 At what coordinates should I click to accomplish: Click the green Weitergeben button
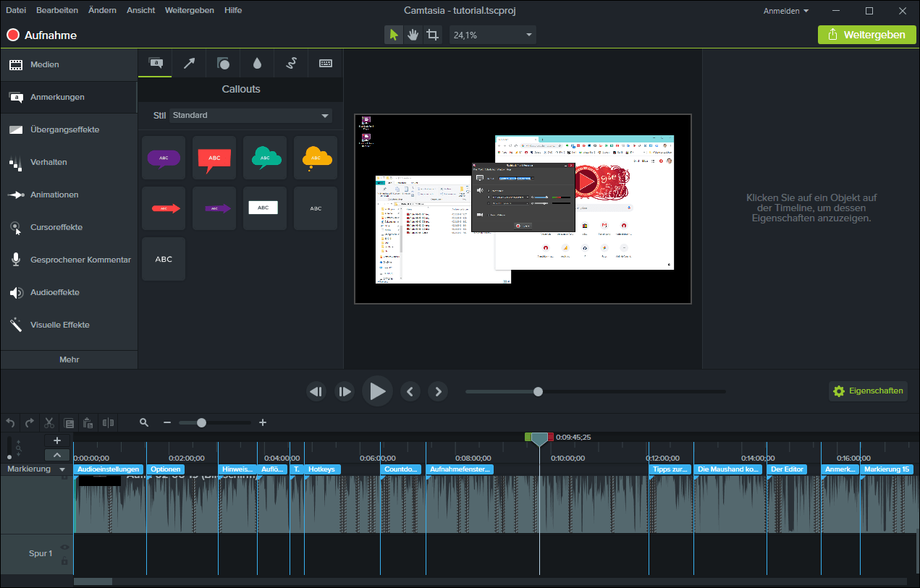pos(866,35)
